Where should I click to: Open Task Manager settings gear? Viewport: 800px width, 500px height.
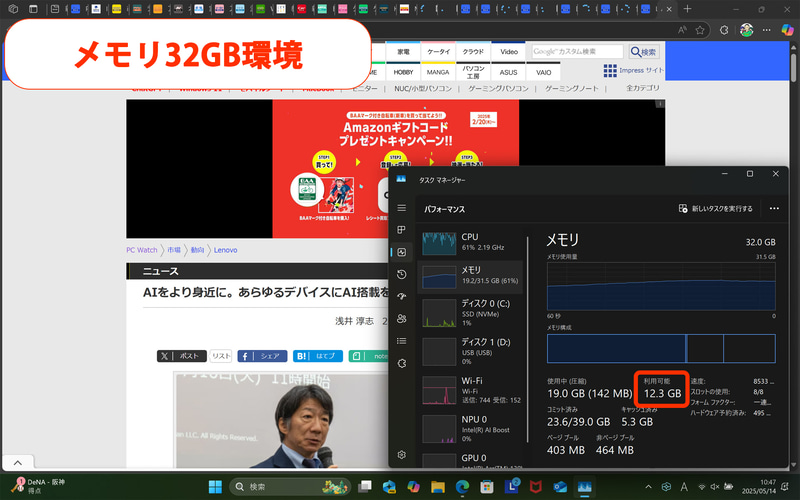pyautogui.click(x=402, y=455)
